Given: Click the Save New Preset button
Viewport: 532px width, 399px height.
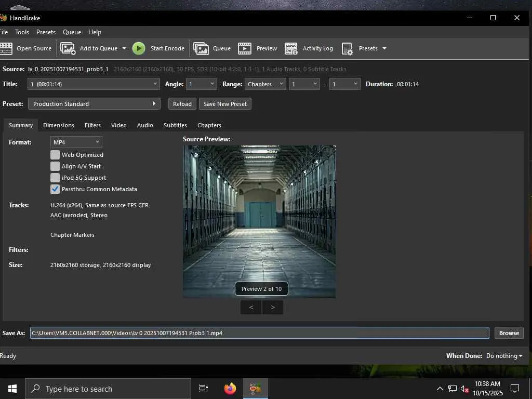Looking at the screenshot, I should (x=225, y=104).
